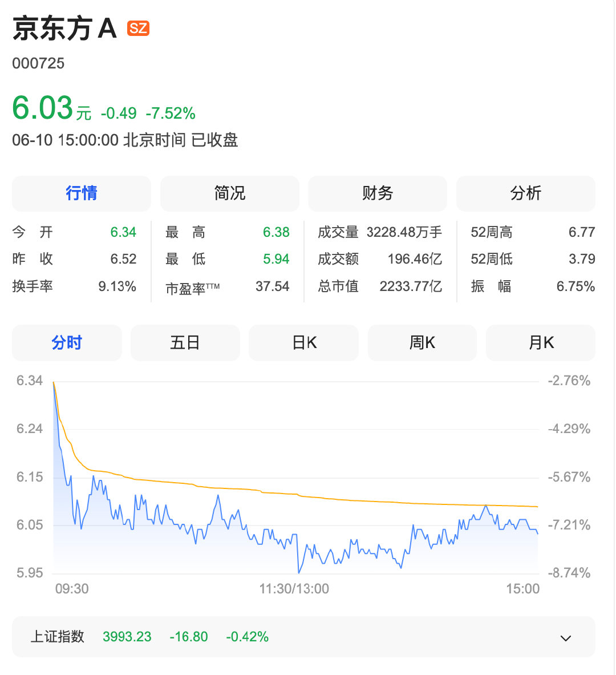Image resolution: width=616 pixels, height=675 pixels.
Task: Click the index percent -0.42%
Action: click(x=248, y=637)
